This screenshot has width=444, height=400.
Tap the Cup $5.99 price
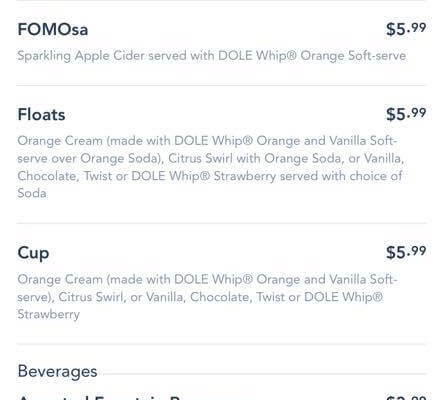(x=406, y=252)
